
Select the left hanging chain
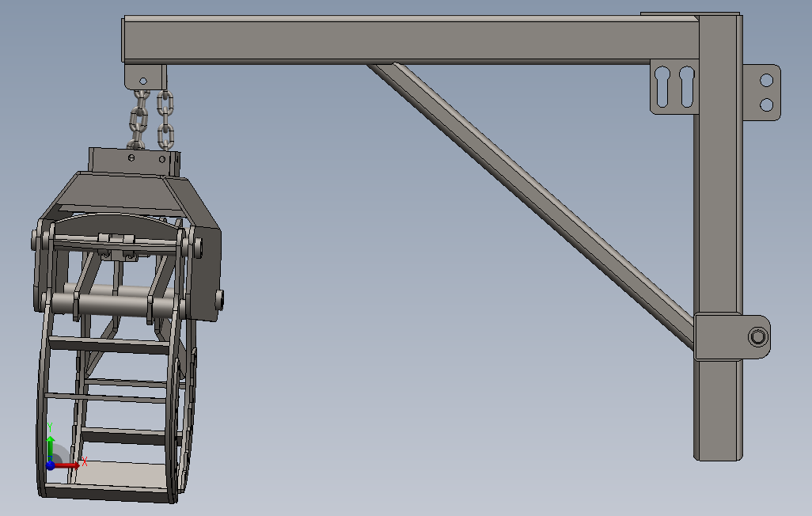(x=138, y=120)
